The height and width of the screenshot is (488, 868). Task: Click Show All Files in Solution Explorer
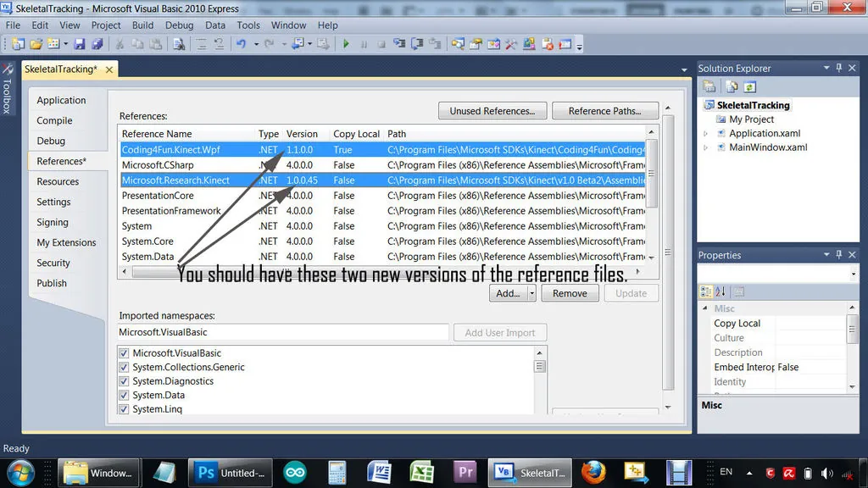point(731,86)
